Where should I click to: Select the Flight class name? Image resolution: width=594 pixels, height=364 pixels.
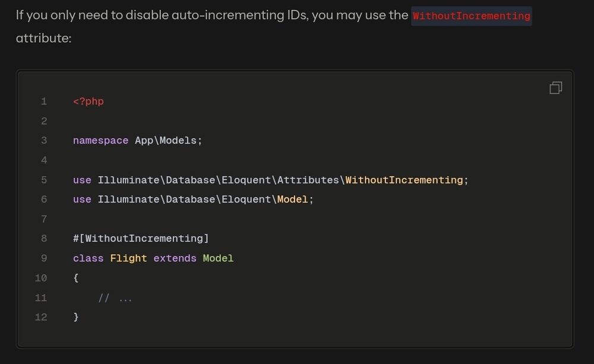coord(128,258)
